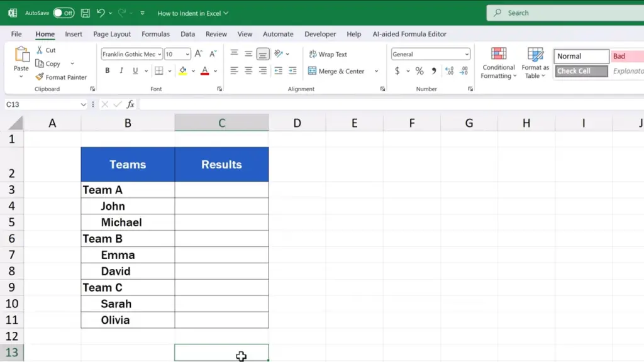Apply Percent Style number format
The width and height of the screenshot is (644, 362).
(x=419, y=71)
